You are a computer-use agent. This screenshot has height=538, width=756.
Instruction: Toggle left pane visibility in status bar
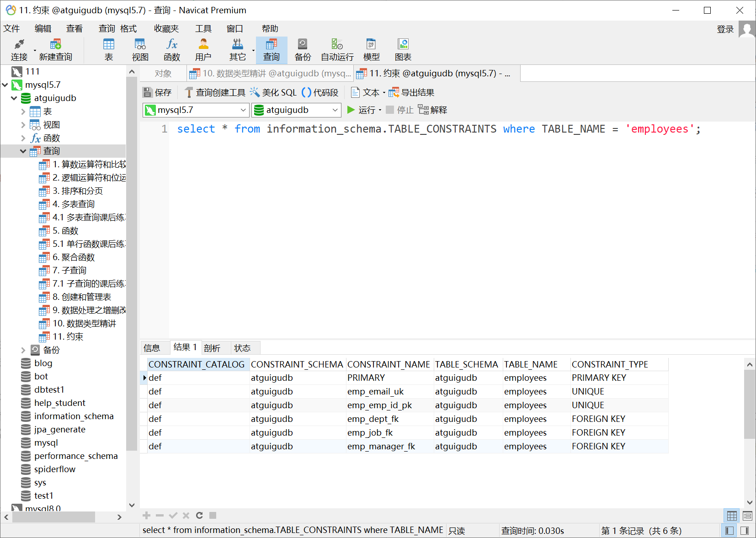729,531
